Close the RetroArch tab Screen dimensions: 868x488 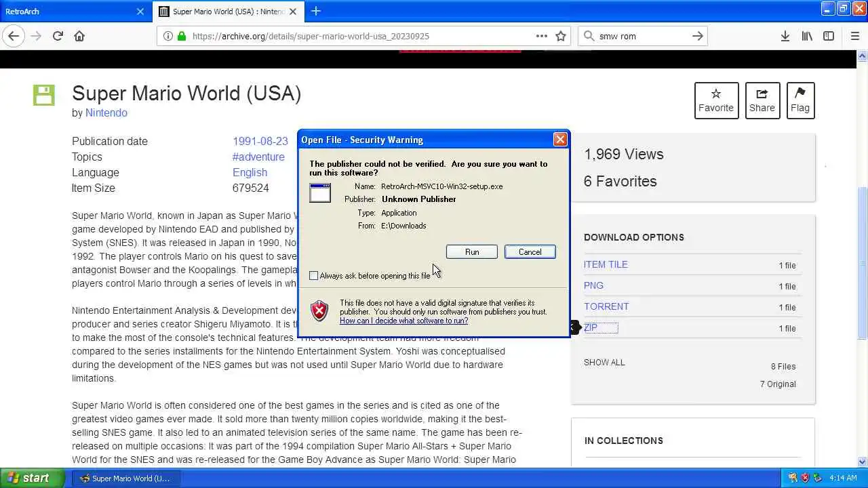click(x=140, y=12)
